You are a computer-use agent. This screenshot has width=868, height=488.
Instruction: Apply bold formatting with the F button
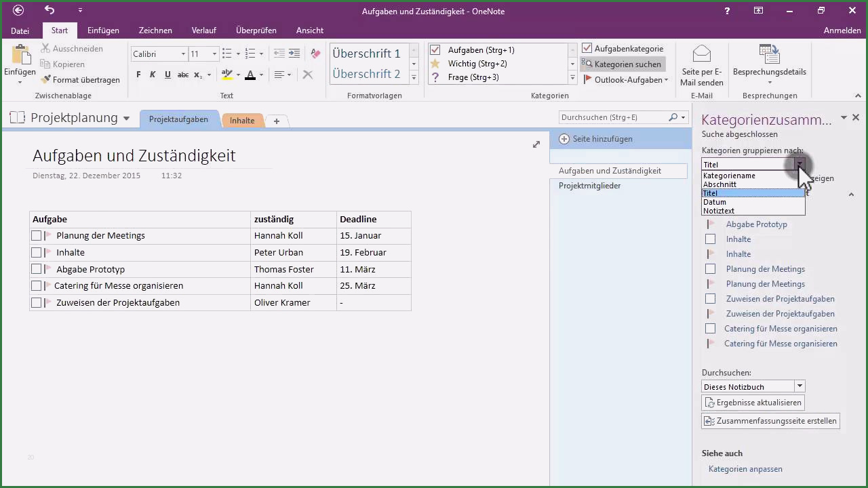138,75
